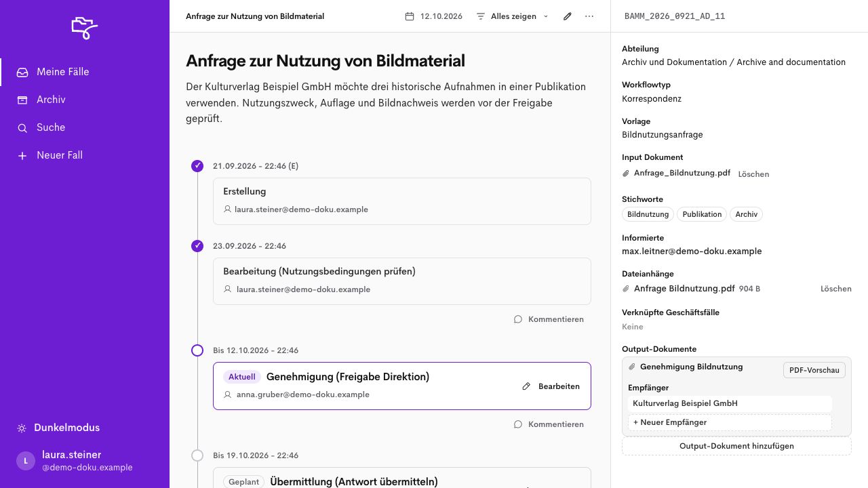The image size is (868, 488).
Task: Select the completed step marker for 23.09.2026
Action: click(x=197, y=246)
